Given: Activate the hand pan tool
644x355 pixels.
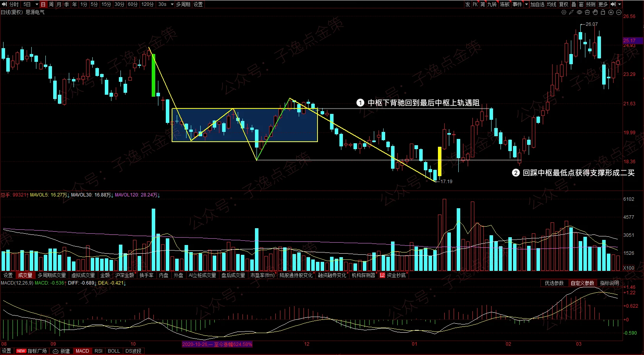Looking at the screenshot, I should (595, 13).
